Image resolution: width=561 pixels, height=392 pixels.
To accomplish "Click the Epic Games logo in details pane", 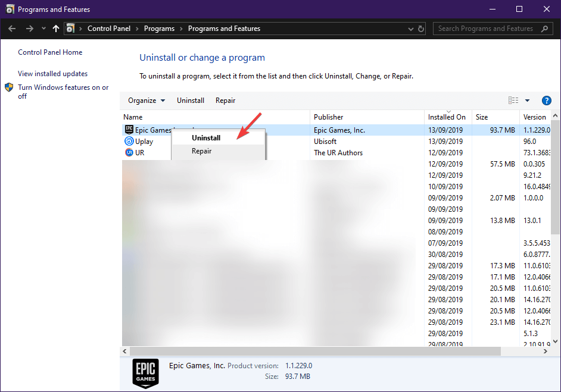I will [146, 374].
